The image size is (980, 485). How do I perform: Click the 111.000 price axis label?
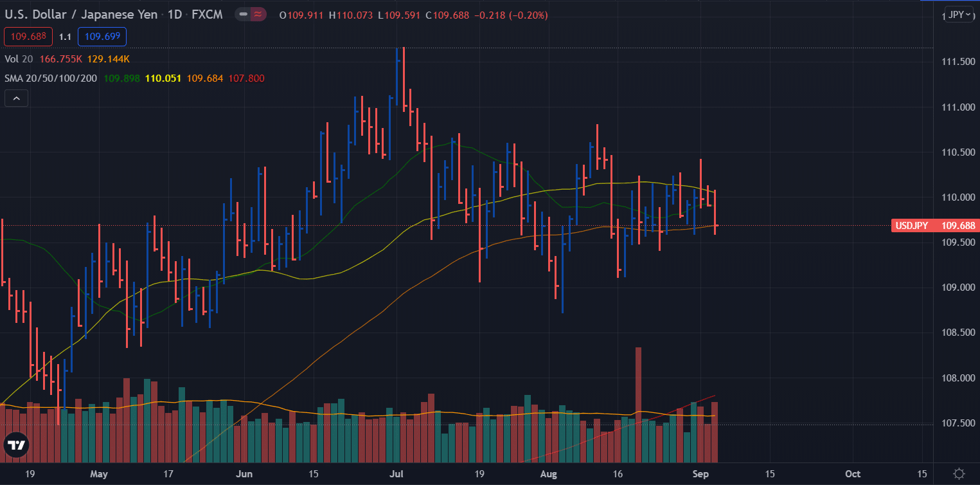[x=958, y=107]
